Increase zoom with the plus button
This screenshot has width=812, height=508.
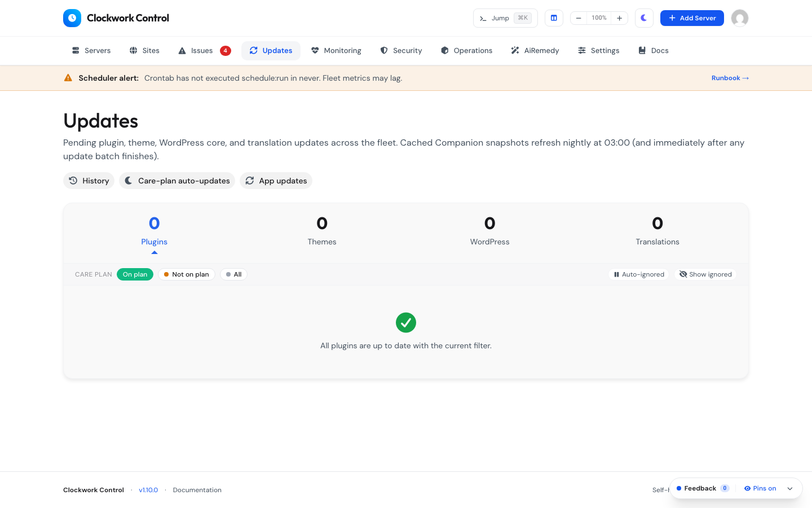tap(619, 18)
